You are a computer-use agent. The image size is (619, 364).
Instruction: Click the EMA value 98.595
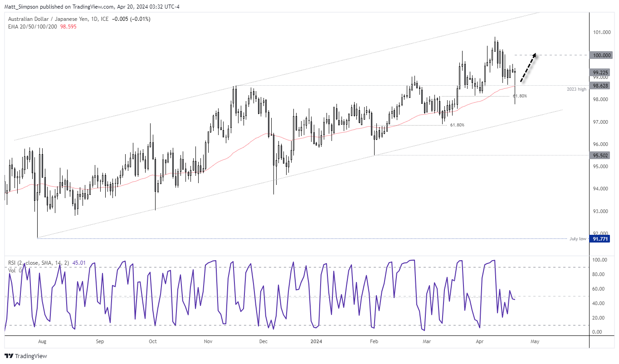68,26
